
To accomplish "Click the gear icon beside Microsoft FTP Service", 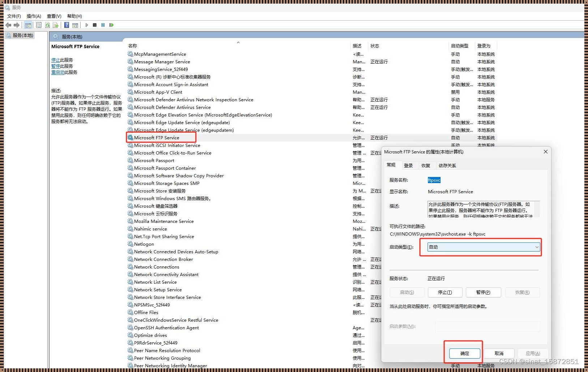I will tap(130, 138).
